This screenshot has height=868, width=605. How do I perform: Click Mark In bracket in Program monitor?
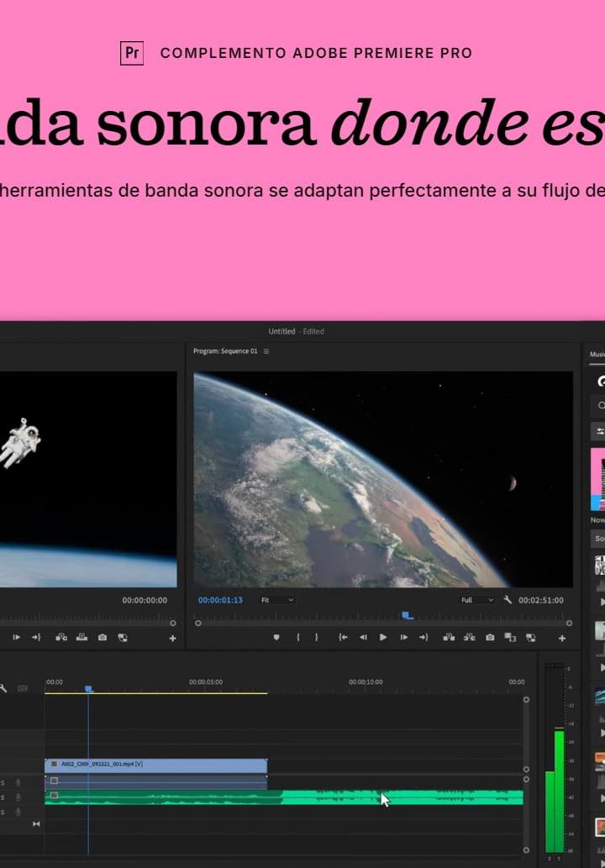click(297, 638)
